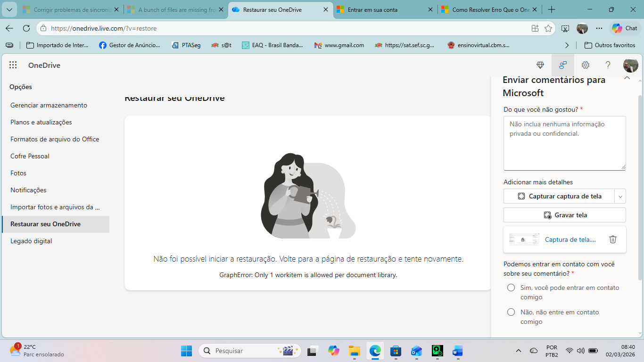This screenshot has height=362, width=644.
Task: Click the Gravar tela button
Action: click(x=565, y=215)
